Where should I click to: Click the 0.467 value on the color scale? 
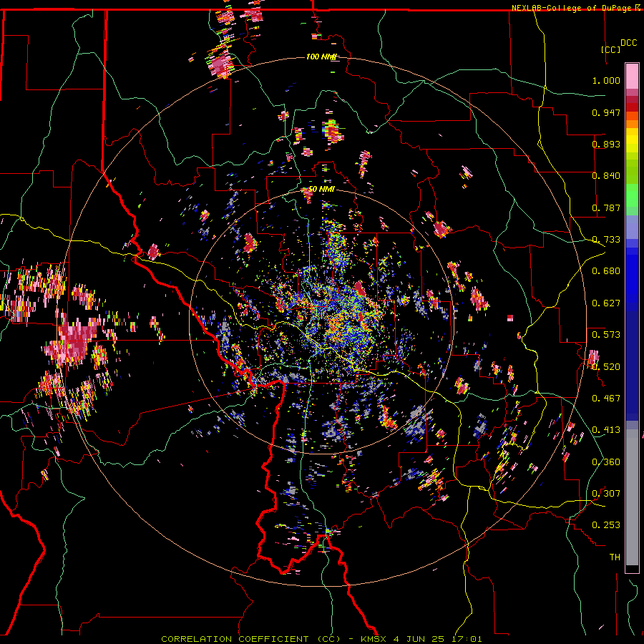pyautogui.click(x=606, y=399)
